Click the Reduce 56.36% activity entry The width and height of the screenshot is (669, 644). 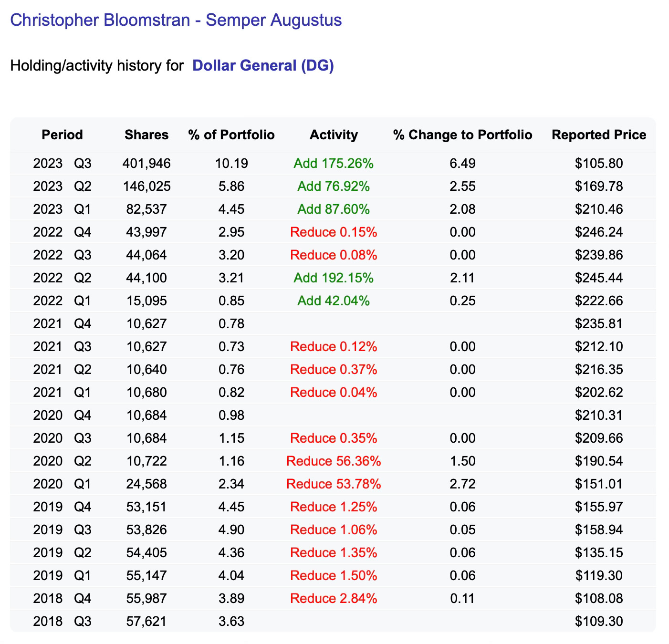coord(334,461)
